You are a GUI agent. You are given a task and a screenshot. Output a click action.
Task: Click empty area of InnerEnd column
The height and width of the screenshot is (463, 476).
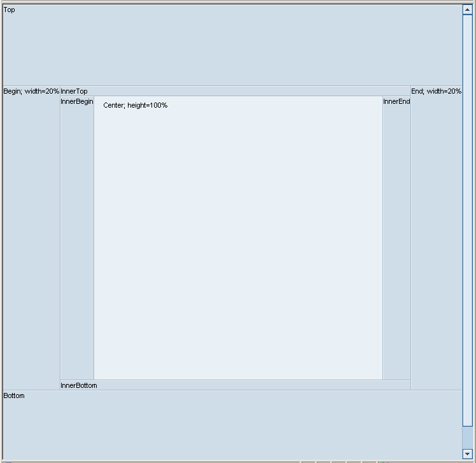click(396, 242)
